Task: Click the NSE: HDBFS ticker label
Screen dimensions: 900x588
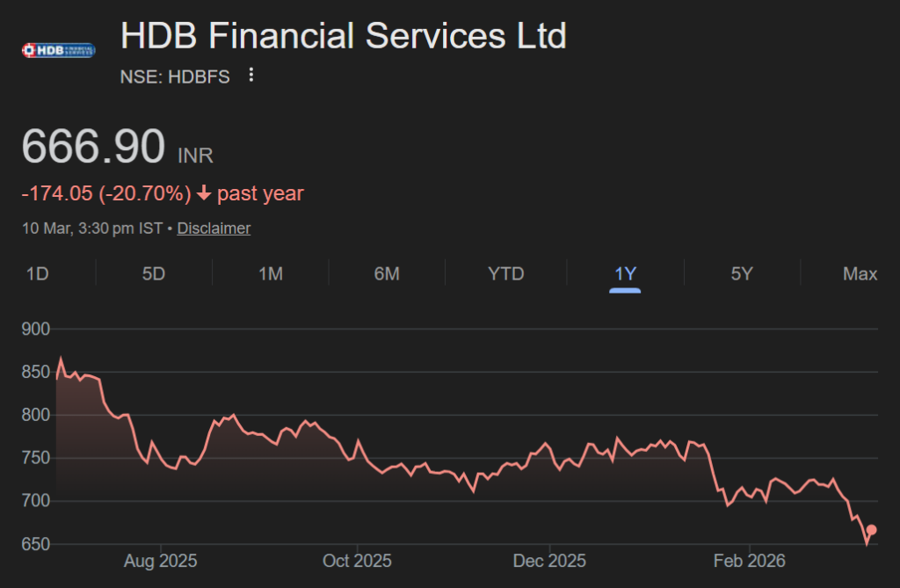Action: 175,76
